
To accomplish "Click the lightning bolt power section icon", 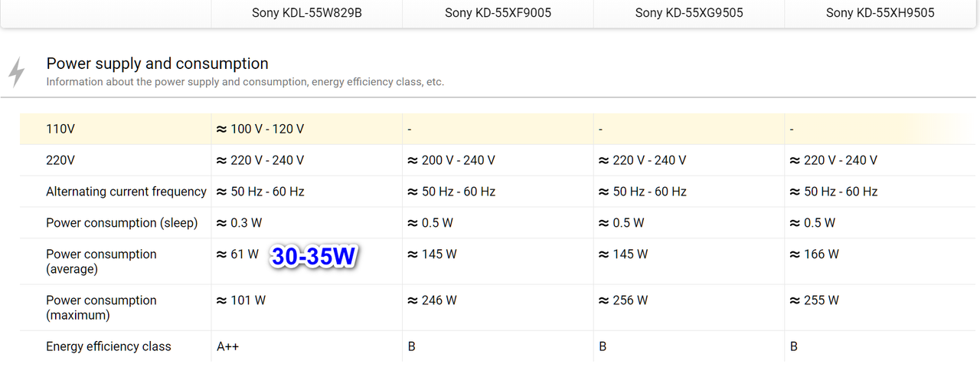I will 16,72.
